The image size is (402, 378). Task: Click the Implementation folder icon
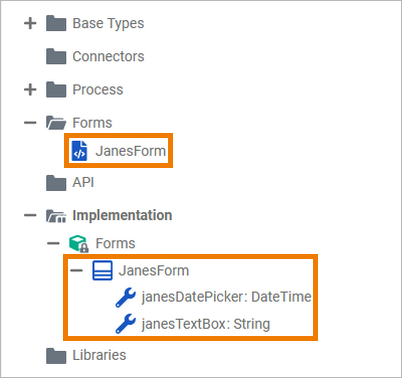[x=56, y=216]
